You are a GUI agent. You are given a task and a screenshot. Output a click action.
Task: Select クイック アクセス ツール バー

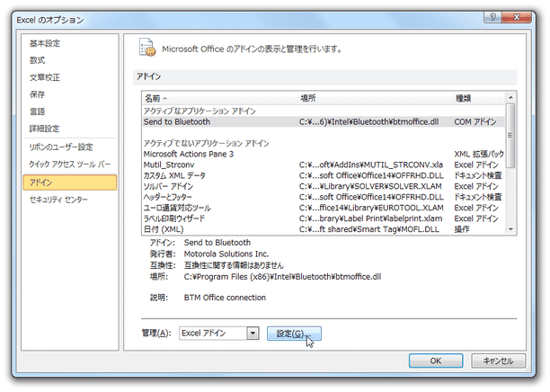point(69,165)
